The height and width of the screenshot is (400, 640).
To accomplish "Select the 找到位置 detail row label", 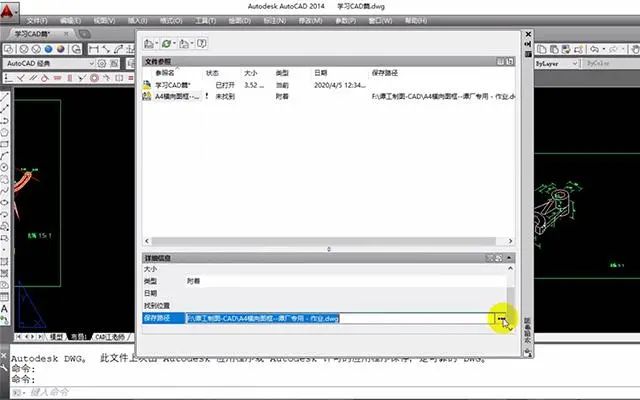I will point(157,306).
